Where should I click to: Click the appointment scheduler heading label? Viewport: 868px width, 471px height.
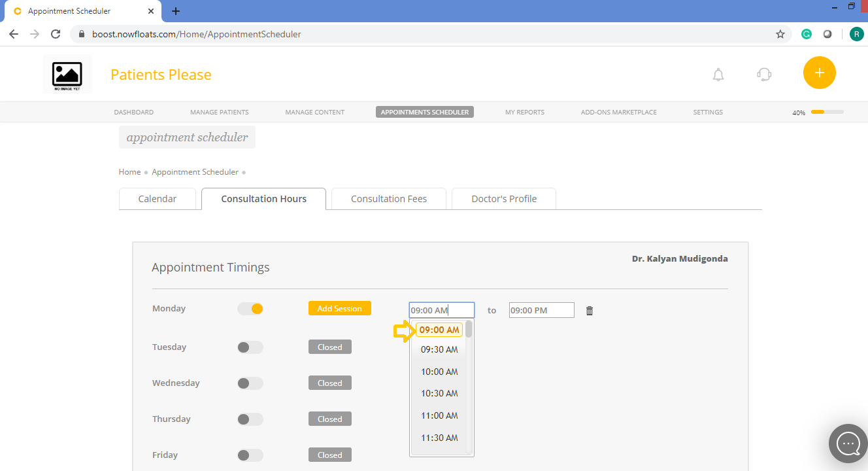click(187, 137)
